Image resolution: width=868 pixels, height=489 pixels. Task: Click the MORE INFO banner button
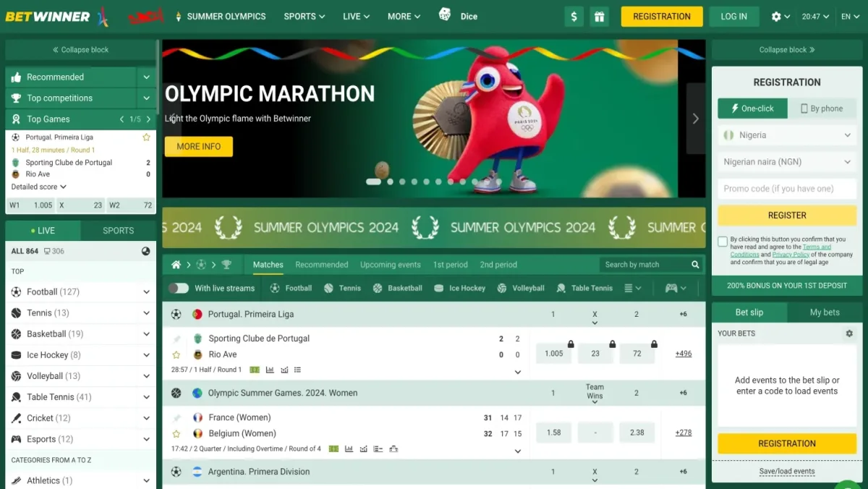pos(199,147)
